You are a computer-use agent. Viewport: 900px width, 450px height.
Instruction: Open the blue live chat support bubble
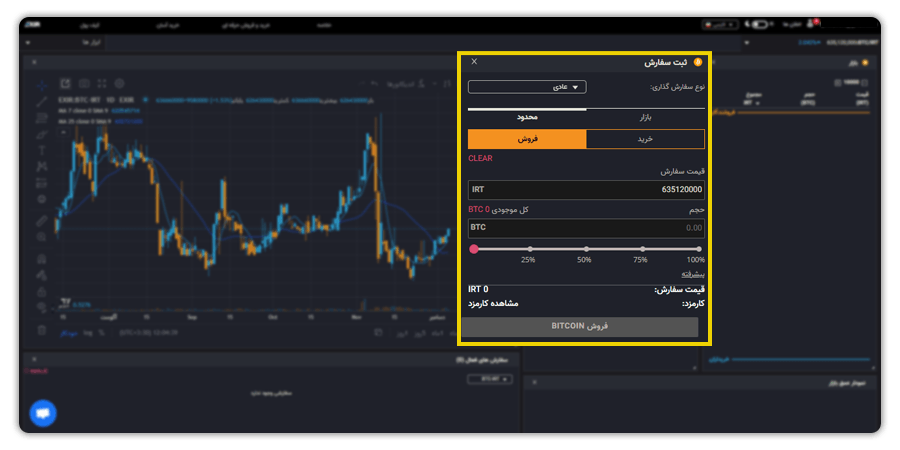[x=43, y=413]
